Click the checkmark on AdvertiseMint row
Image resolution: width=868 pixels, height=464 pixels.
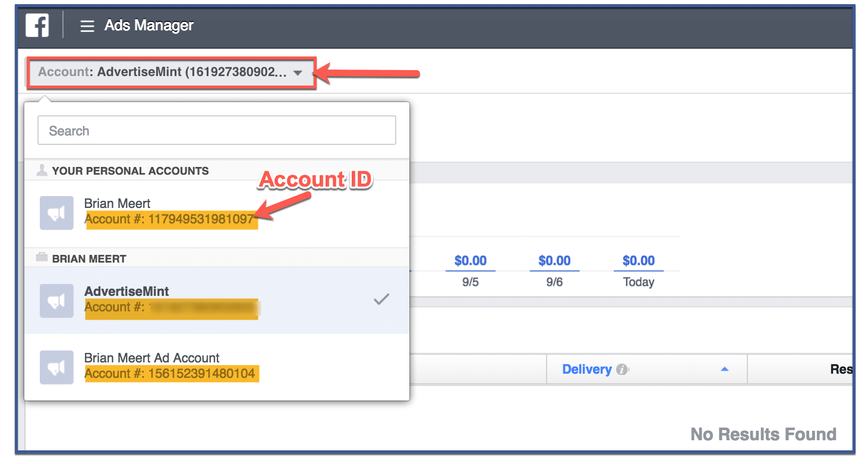click(381, 299)
